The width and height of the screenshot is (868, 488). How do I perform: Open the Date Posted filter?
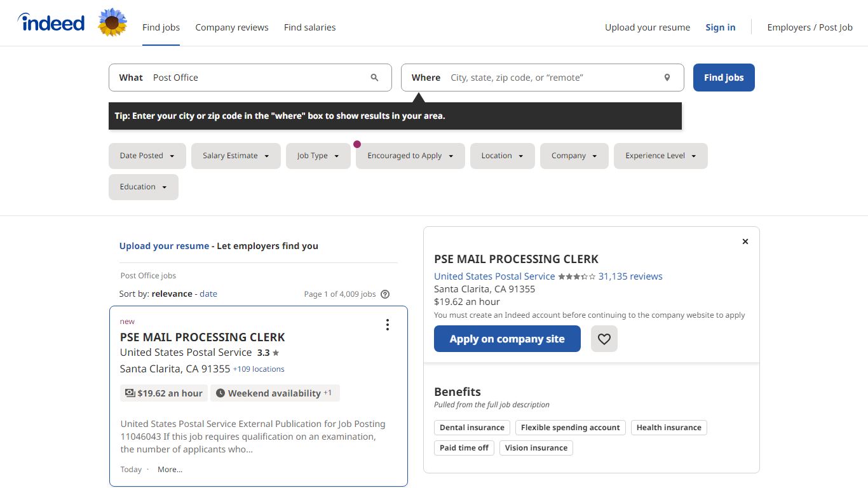coord(147,156)
